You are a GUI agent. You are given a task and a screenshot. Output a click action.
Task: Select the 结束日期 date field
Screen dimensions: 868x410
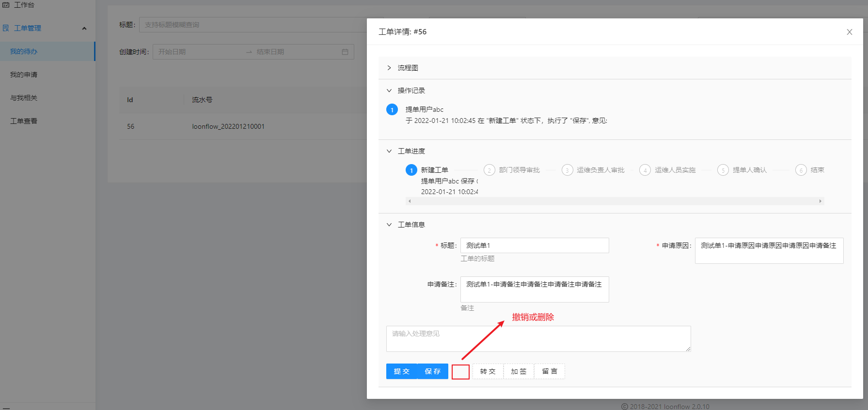(x=297, y=52)
